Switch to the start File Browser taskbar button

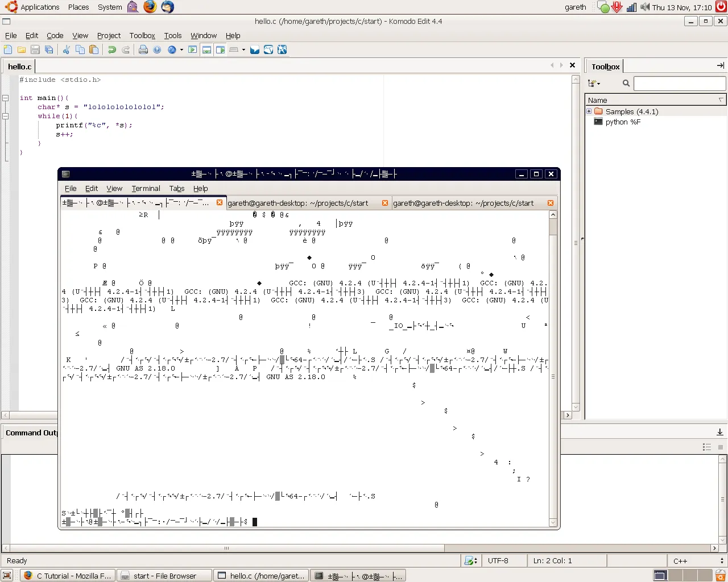point(164,576)
